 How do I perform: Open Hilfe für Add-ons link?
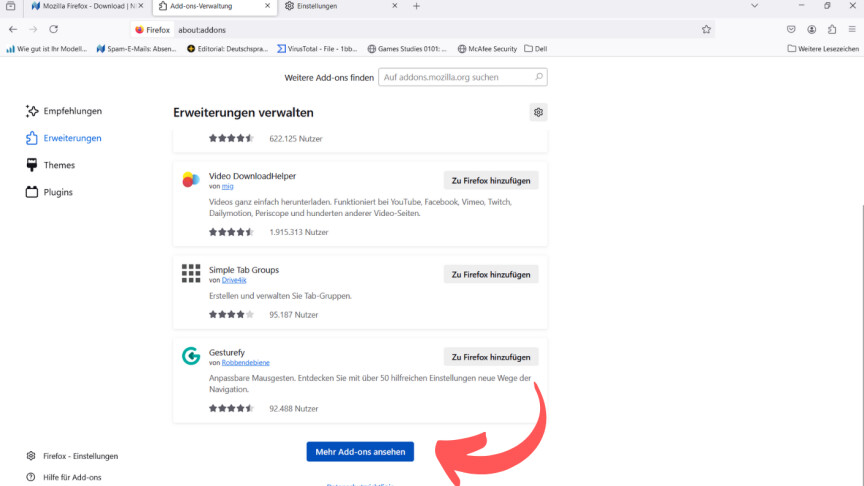(64, 477)
